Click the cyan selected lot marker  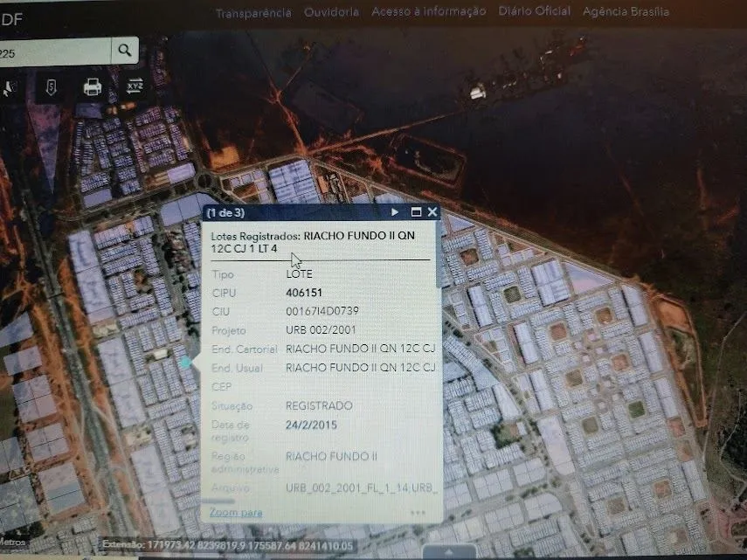coord(186,363)
